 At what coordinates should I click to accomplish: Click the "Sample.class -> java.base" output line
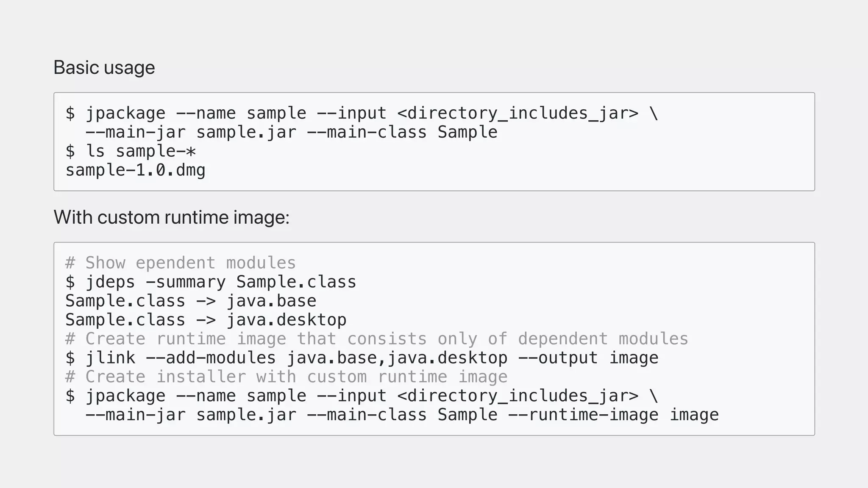(191, 301)
